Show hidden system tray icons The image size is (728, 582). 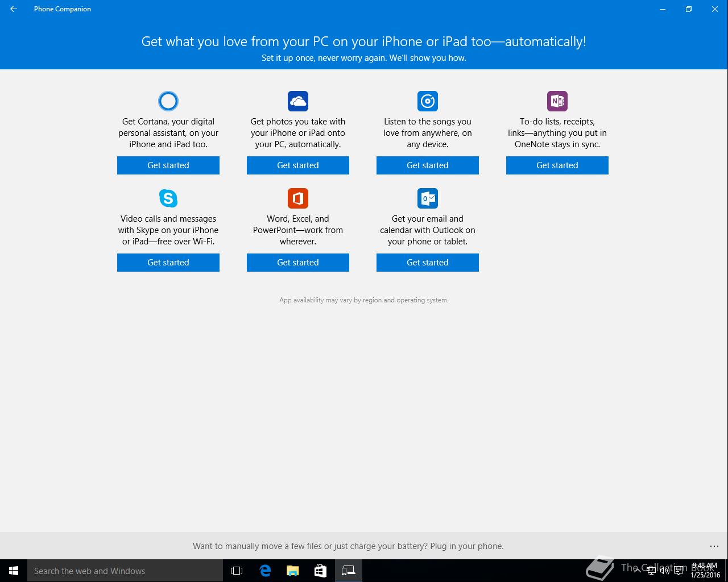pyautogui.click(x=637, y=571)
